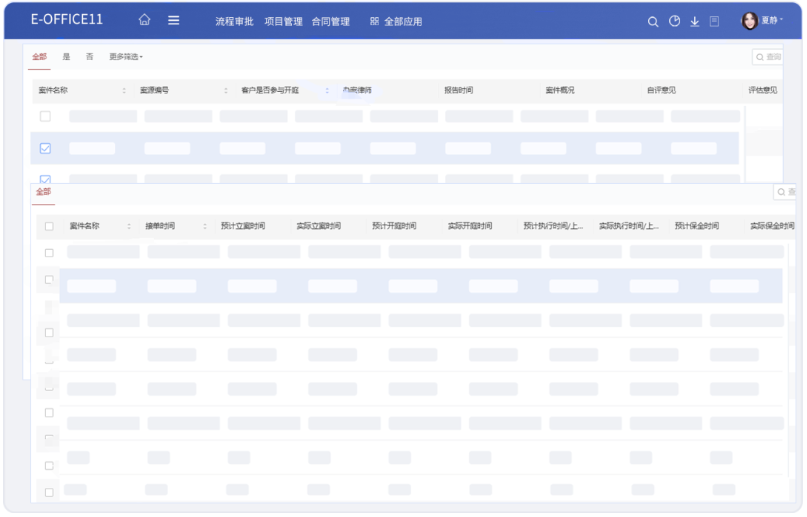This screenshot has width=807, height=517.
Task: Open the 合同管理 menu
Action: (x=330, y=21)
